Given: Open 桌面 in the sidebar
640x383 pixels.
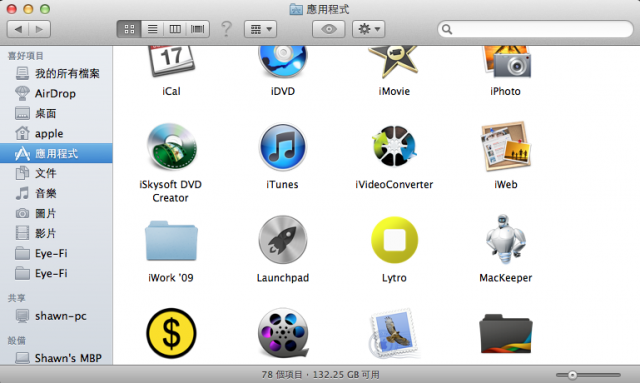Looking at the screenshot, I should [56, 114].
